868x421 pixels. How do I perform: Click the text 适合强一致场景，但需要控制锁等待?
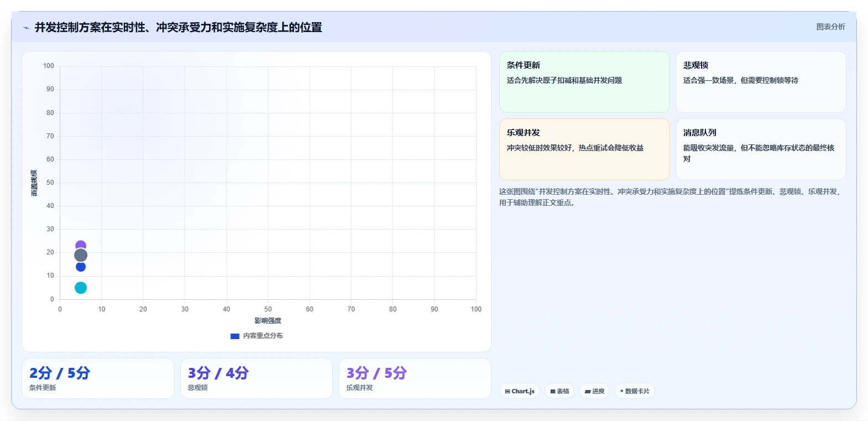coord(741,80)
